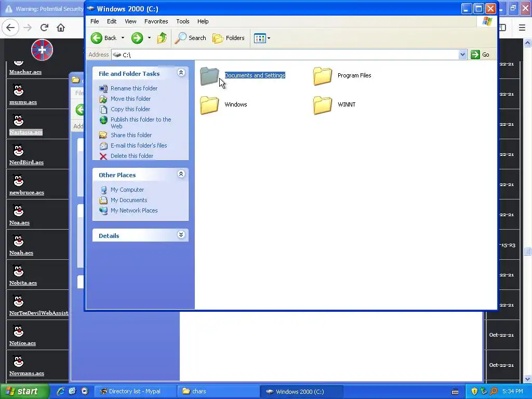
Task: Click E-mail this folder's files
Action: tap(139, 145)
